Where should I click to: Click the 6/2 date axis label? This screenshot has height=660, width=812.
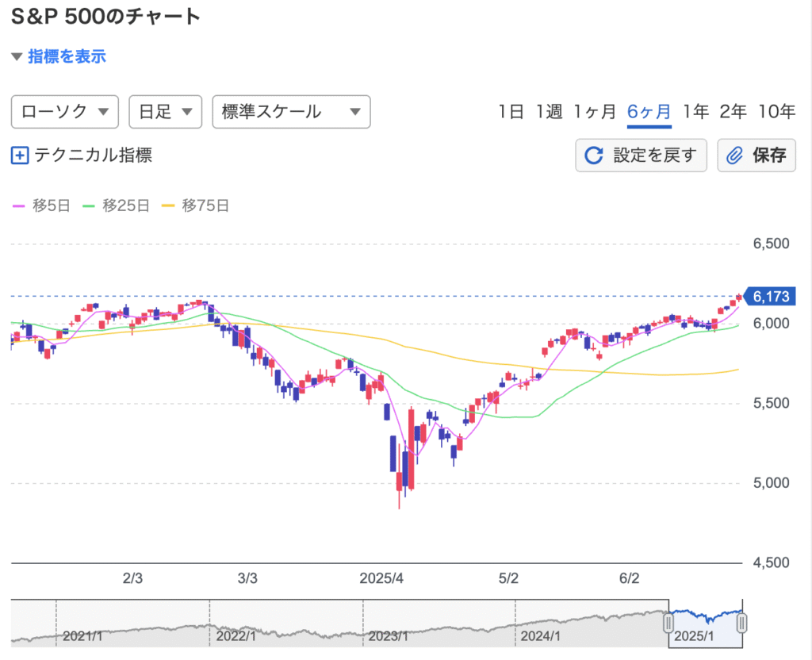click(629, 578)
